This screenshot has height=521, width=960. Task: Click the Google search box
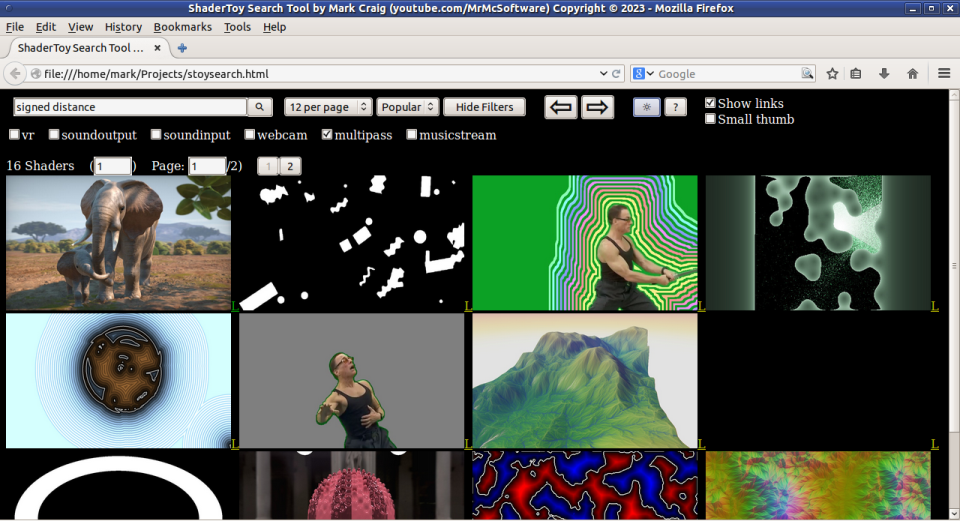coord(729,73)
